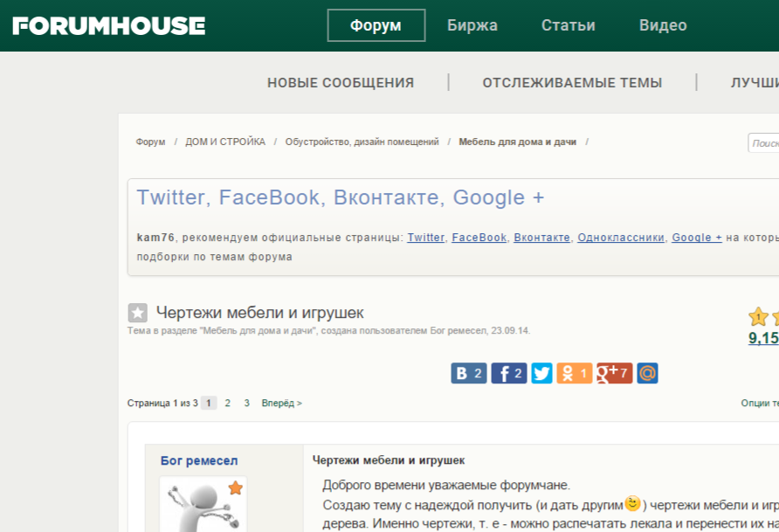Go to НОВЫЕ СООБЩЕНИЯ

pos(341,82)
